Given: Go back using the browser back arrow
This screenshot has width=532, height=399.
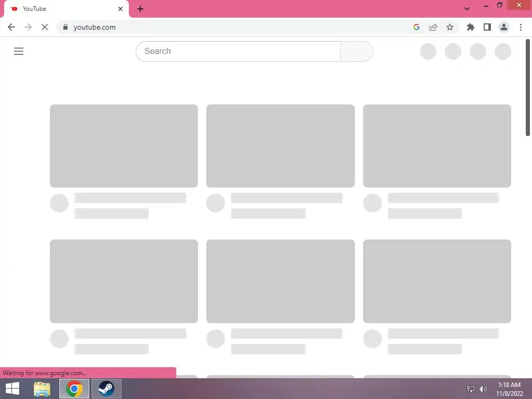Looking at the screenshot, I should [11, 27].
